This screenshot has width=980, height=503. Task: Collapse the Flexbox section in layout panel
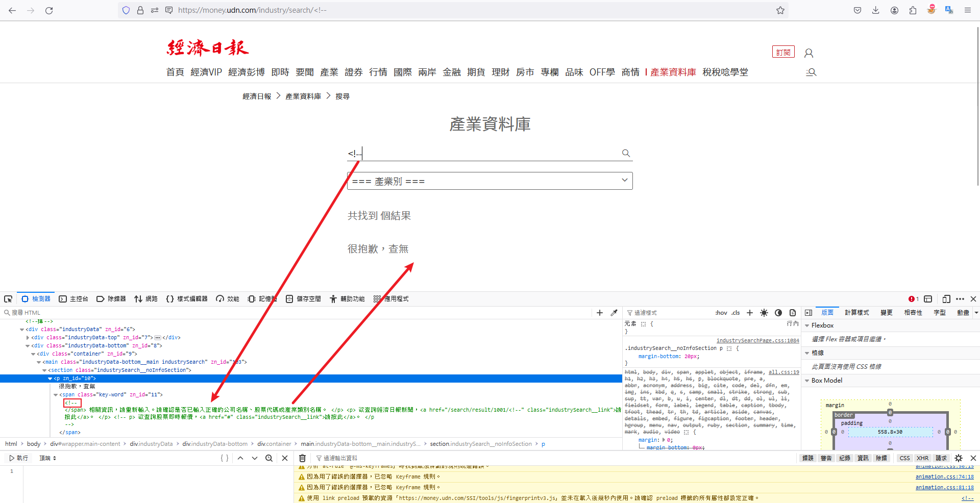coord(807,325)
